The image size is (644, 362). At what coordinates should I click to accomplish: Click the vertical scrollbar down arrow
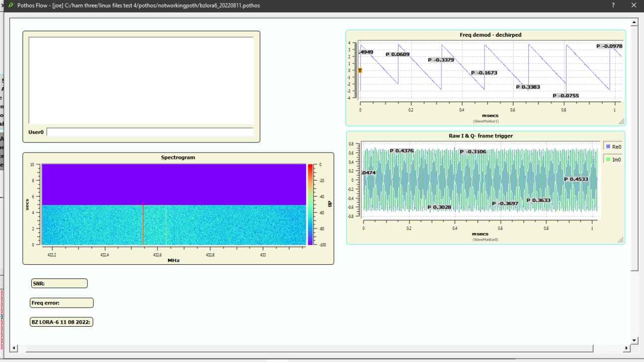pyautogui.click(x=635, y=340)
